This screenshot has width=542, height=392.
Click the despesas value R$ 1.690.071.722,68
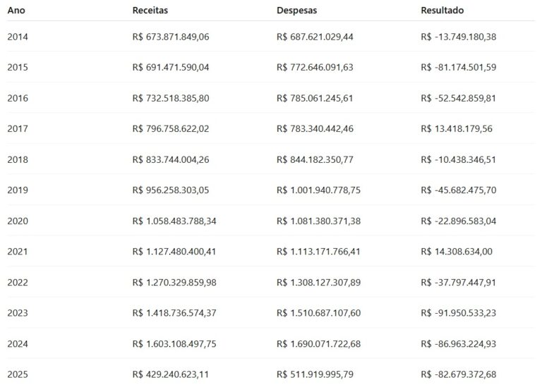[319, 343]
